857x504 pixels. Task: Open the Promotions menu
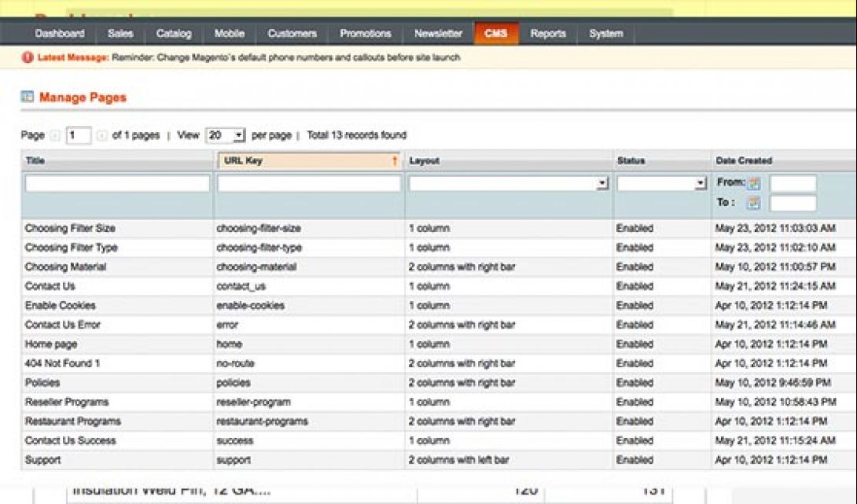coord(365,33)
